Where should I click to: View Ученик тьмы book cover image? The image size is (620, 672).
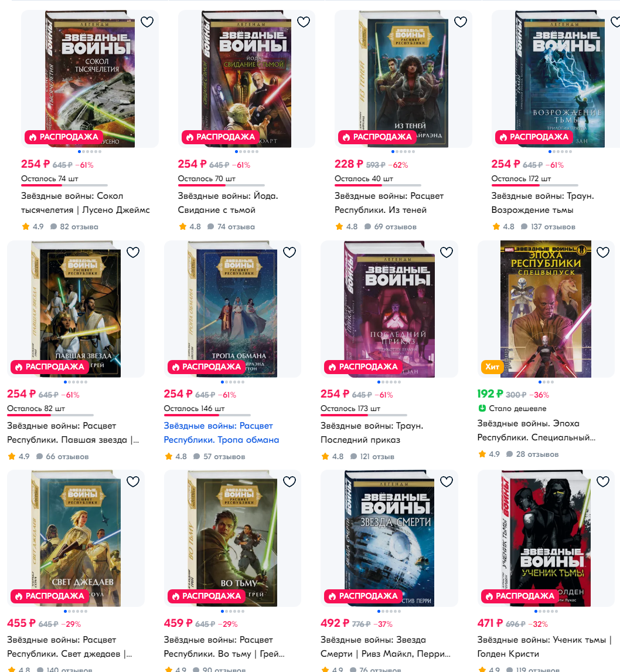pyautogui.click(x=546, y=538)
